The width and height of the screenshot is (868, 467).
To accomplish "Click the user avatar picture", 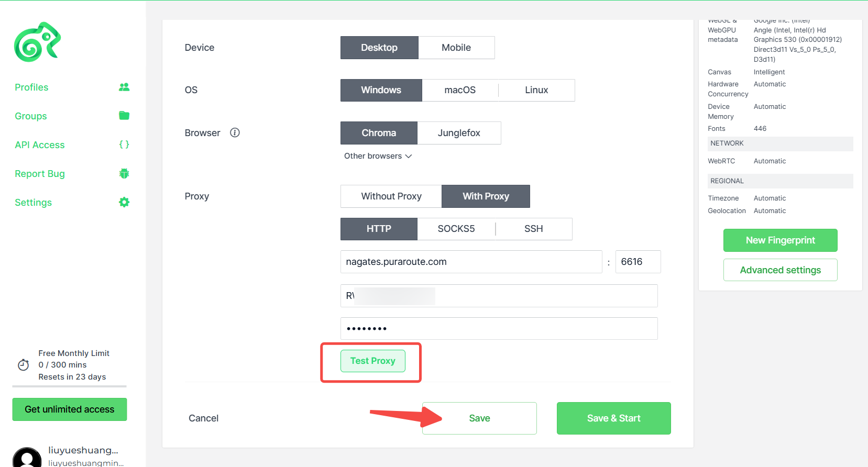I will 27,458.
